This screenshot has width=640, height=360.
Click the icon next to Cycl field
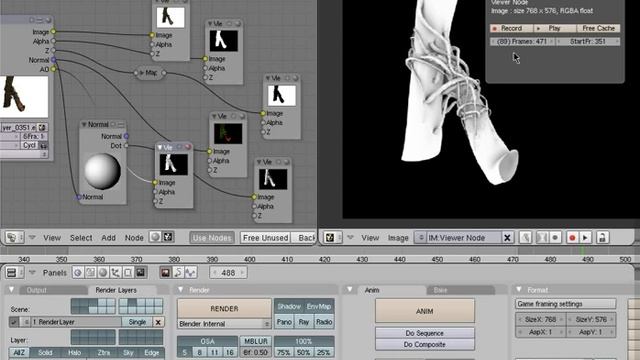click(43, 146)
